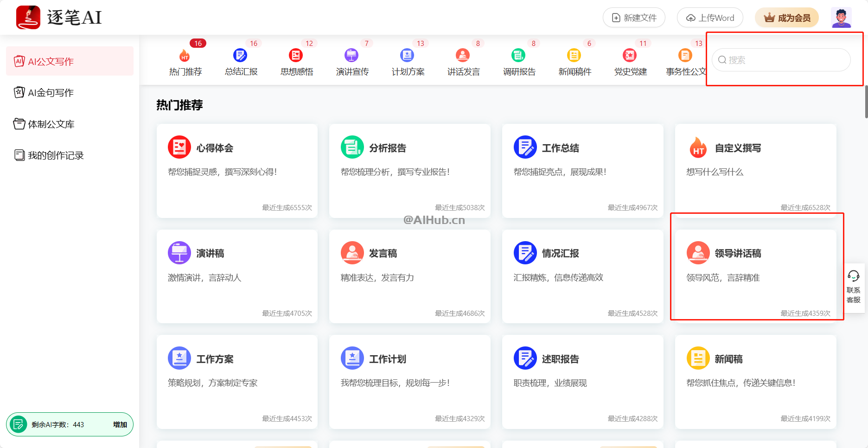Click the green 剩余AI字数 document icon

tap(19, 424)
